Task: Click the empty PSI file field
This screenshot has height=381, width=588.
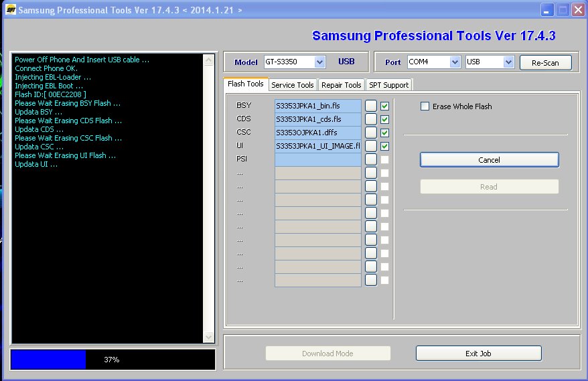Action: (x=318, y=159)
